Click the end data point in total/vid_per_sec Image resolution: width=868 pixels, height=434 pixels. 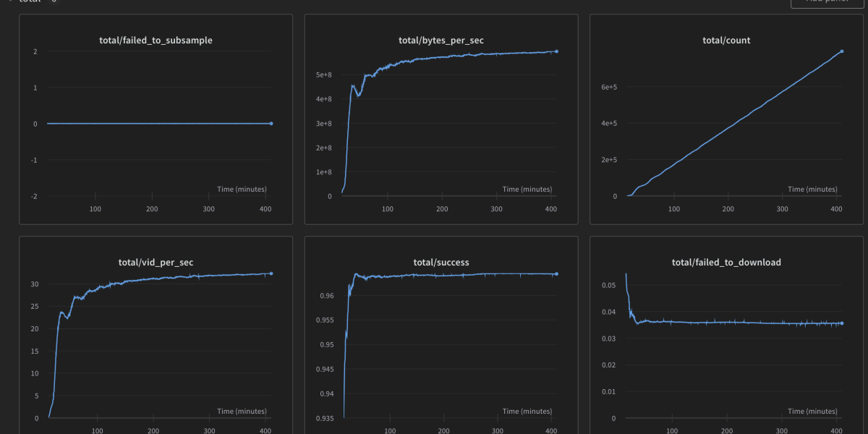[x=271, y=273]
